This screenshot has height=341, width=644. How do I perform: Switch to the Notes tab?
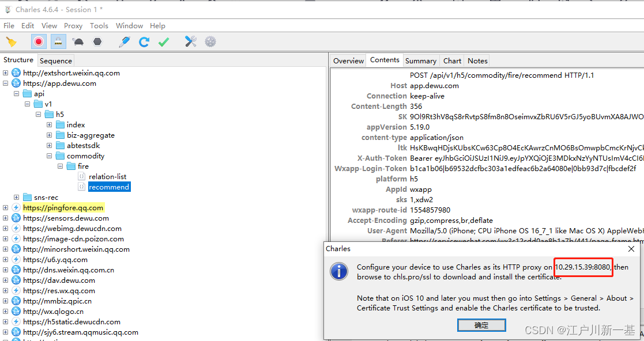click(x=477, y=60)
